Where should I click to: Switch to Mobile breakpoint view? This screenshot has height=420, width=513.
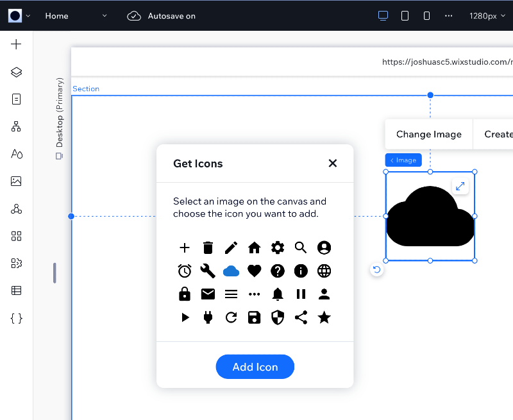[x=426, y=15]
